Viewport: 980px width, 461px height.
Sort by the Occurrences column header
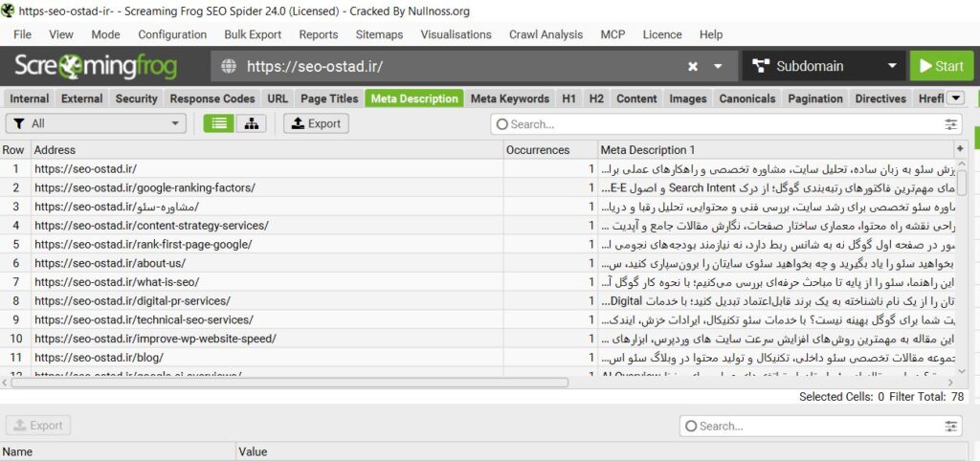click(550, 150)
